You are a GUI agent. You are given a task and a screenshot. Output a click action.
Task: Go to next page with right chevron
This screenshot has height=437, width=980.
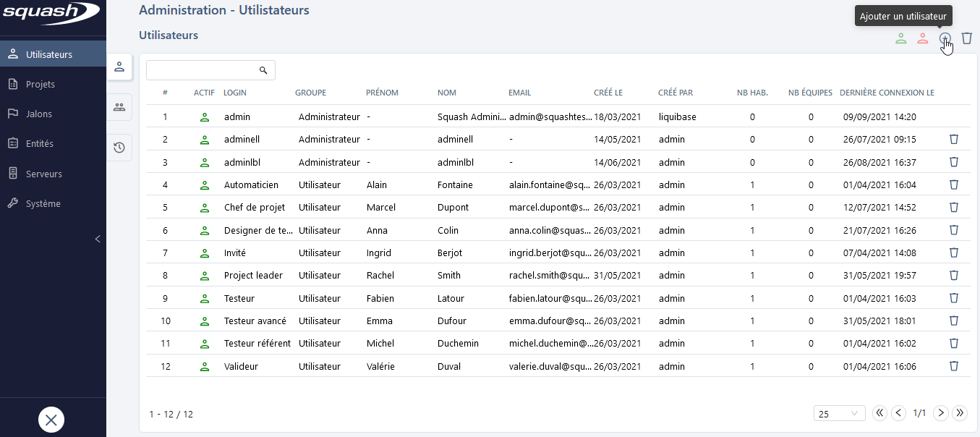pos(940,412)
